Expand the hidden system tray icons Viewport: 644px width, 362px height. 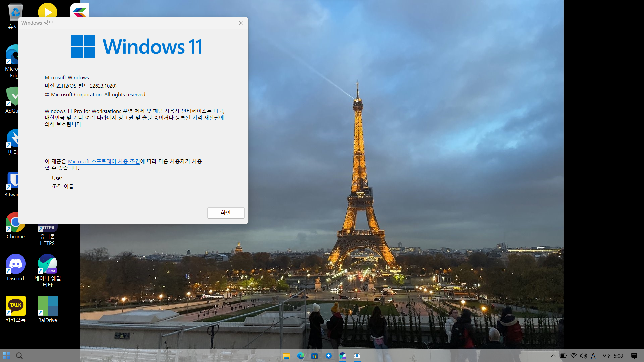(x=553, y=356)
